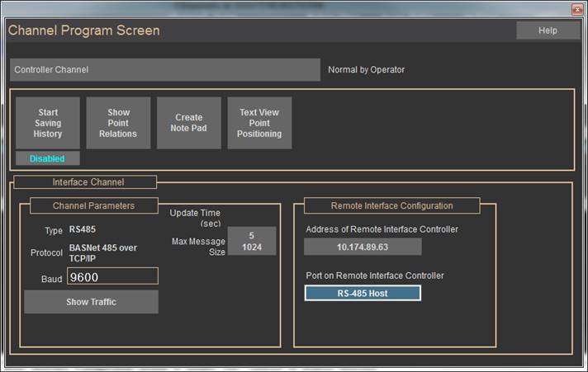Click the remote controller address 10.174.89.63
This screenshot has width=588, height=372.
363,247
